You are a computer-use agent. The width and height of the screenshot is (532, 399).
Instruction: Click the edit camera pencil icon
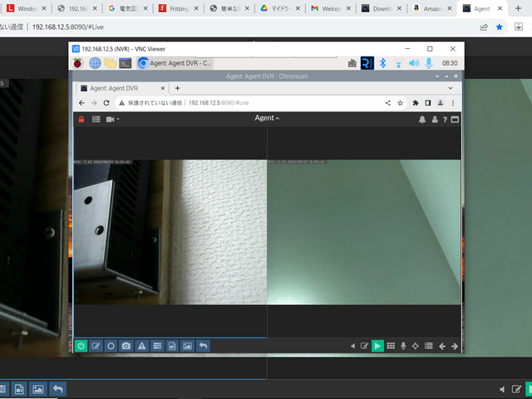pos(96,346)
